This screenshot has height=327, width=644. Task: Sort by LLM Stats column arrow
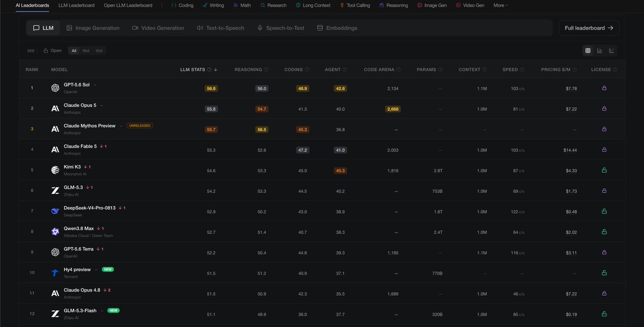pos(215,70)
